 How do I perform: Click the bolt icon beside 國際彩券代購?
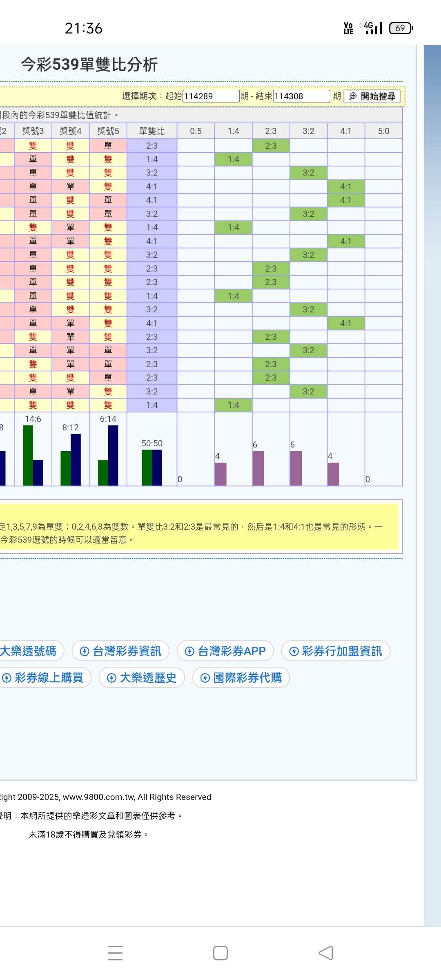205,678
